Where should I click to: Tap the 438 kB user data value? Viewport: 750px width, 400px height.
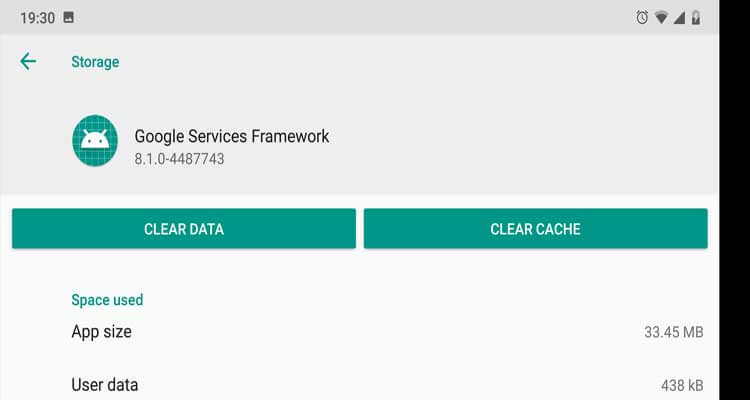click(x=681, y=385)
